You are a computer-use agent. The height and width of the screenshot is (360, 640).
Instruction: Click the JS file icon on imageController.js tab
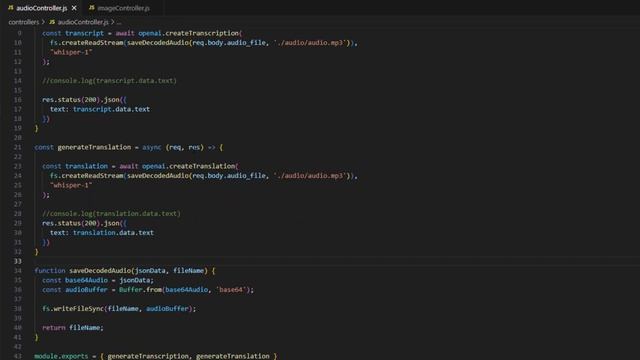click(92, 8)
